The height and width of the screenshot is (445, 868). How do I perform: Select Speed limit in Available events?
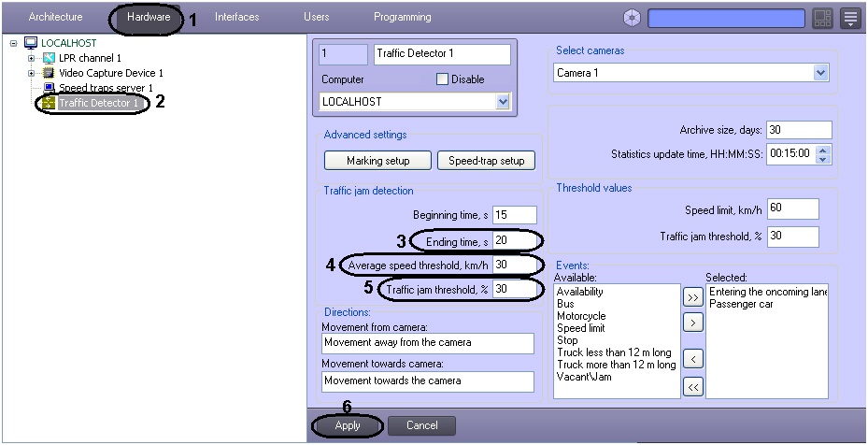point(579,328)
